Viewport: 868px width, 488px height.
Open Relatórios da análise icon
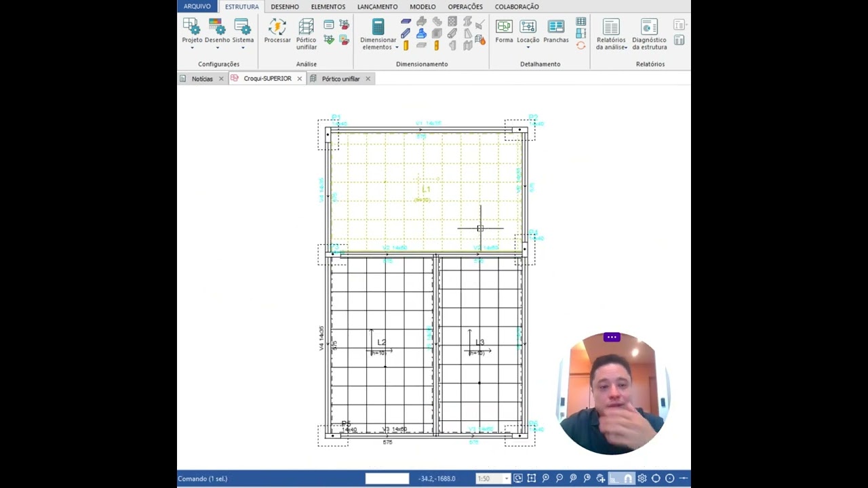[611, 27]
